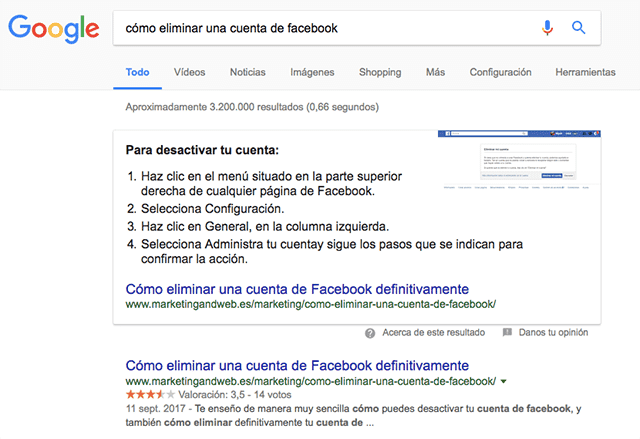The width and height of the screenshot is (640, 439).
Task: Click the 'Aproximadamente 3.200.000 resultados' text
Action: click(x=252, y=107)
